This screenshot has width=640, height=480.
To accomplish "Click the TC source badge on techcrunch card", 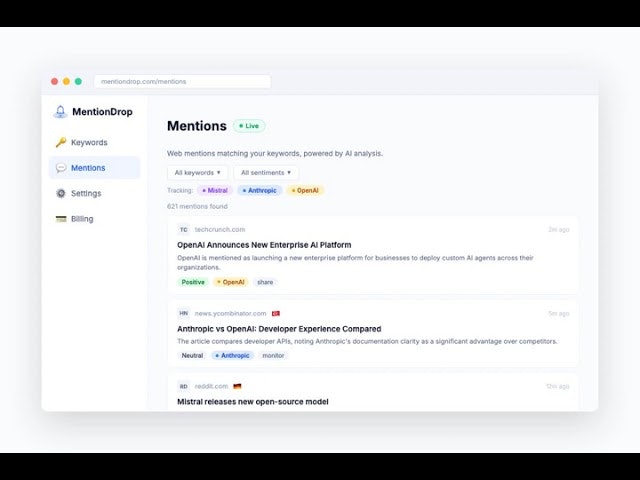I will [184, 230].
